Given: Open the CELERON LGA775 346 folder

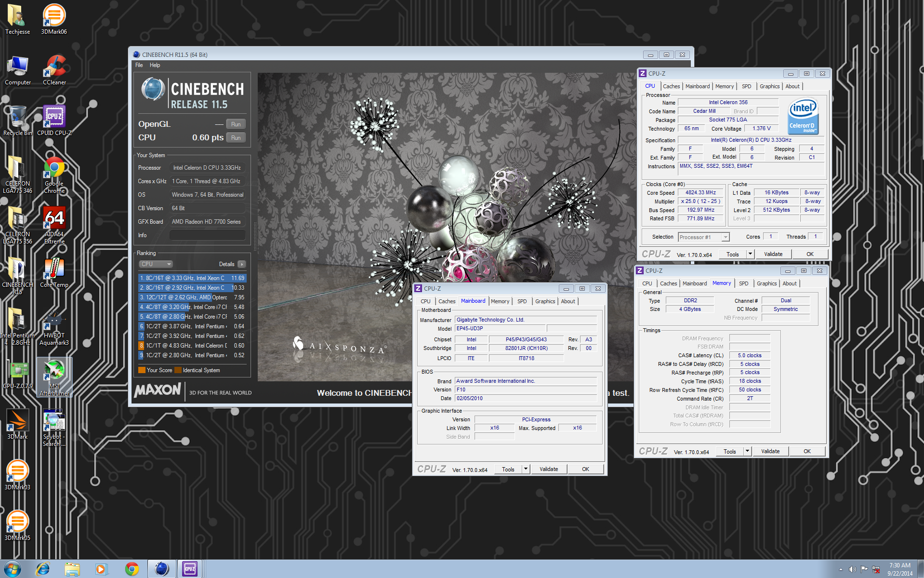Looking at the screenshot, I should tap(17, 175).
